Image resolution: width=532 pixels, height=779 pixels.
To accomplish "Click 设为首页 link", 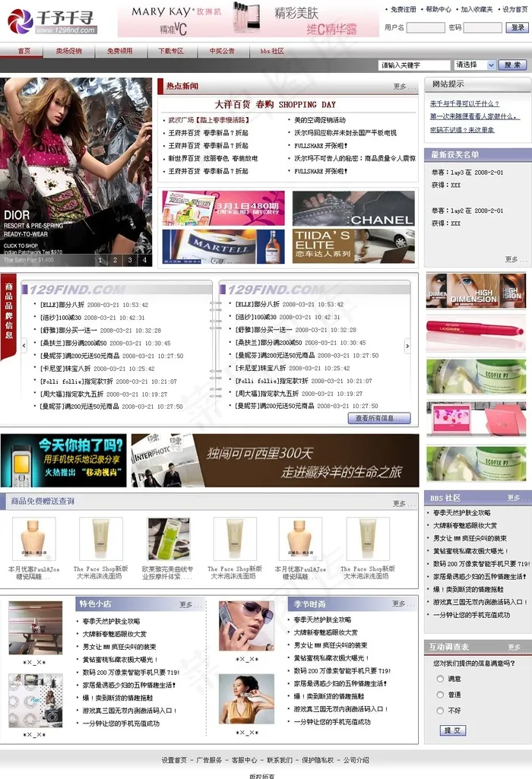I will click(x=515, y=9).
